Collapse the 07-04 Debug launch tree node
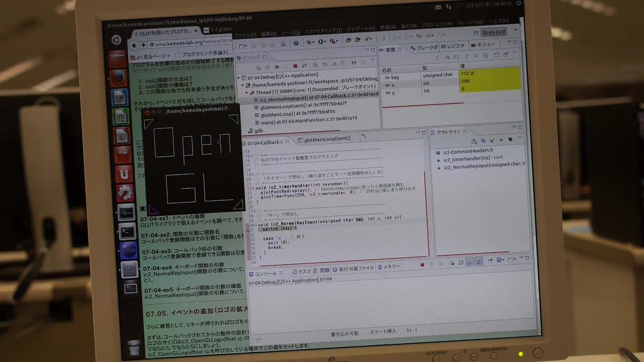The width and height of the screenshot is (644, 362). click(x=238, y=78)
